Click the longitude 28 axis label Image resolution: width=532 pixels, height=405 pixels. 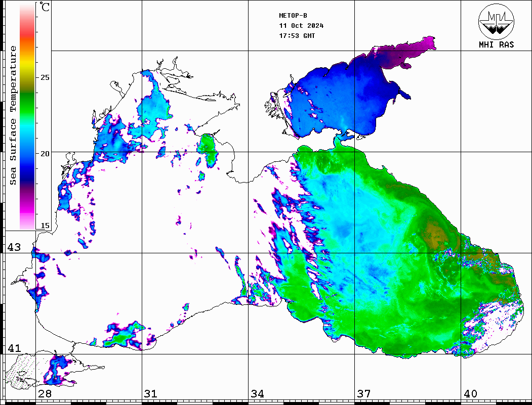pyautogui.click(x=45, y=394)
